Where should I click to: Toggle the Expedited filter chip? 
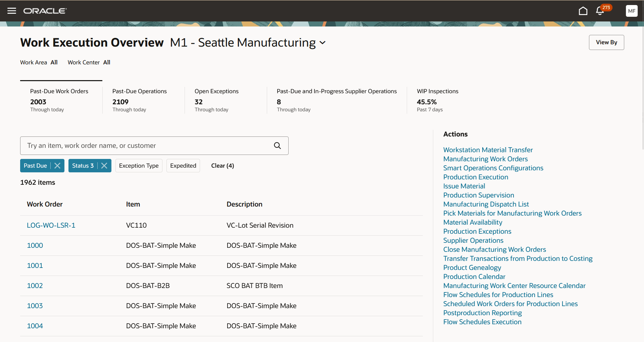tap(183, 166)
